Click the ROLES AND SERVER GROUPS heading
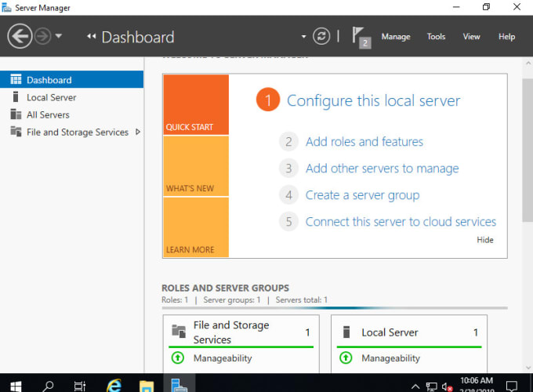This screenshot has width=533, height=392. click(225, 288)
